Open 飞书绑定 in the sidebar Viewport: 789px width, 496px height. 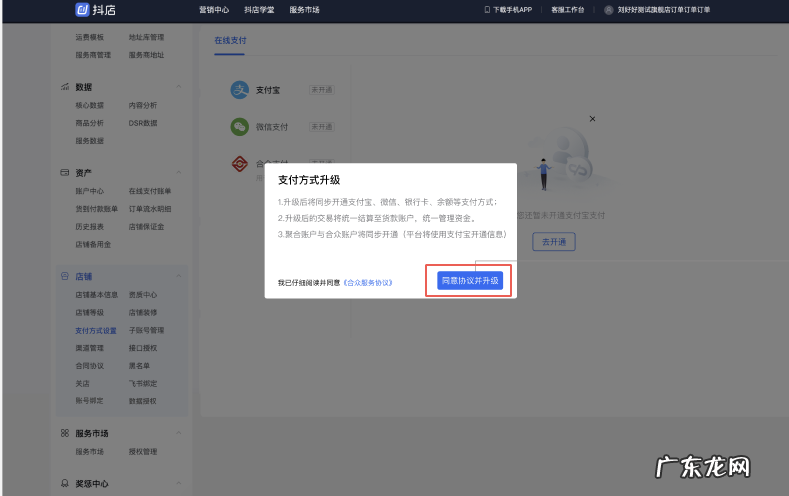tap(143, 383)
